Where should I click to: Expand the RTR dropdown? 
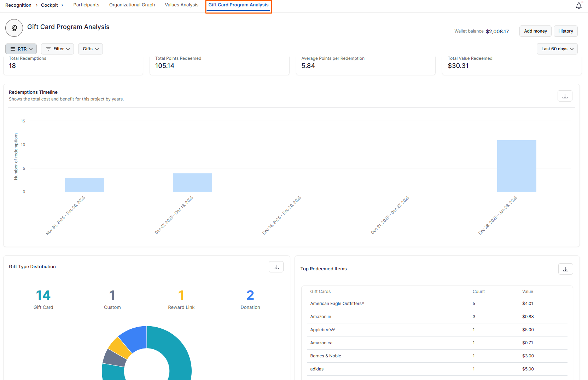coord(21,49)
